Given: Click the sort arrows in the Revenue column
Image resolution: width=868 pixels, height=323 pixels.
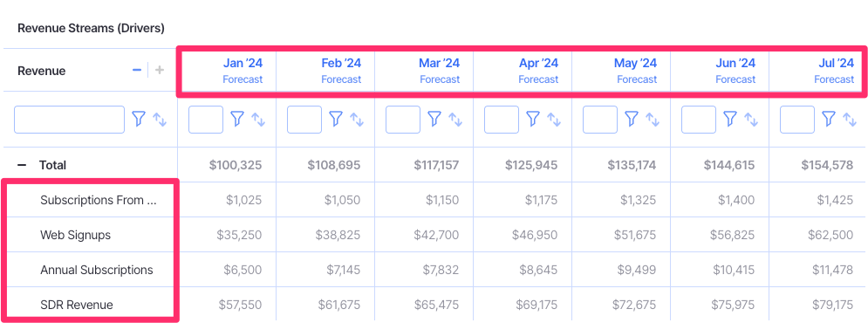Looking at the screenshot, I should (160, 119).
